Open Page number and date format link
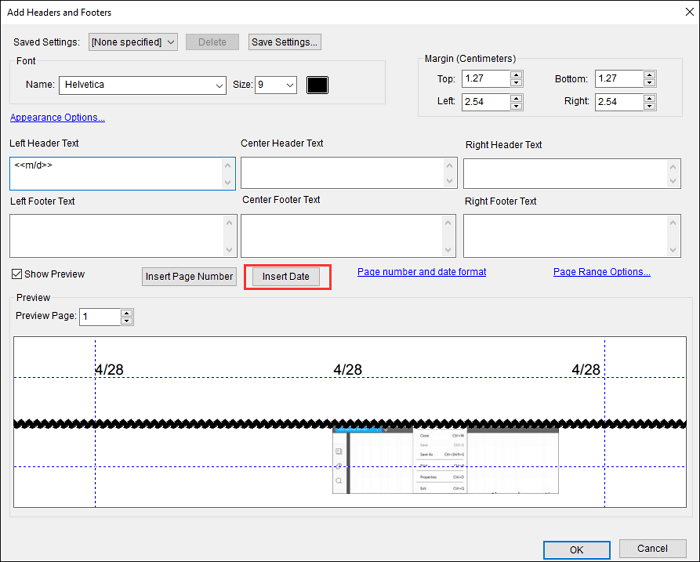This screenshot has width=700, height=562. tap(421, 272)
